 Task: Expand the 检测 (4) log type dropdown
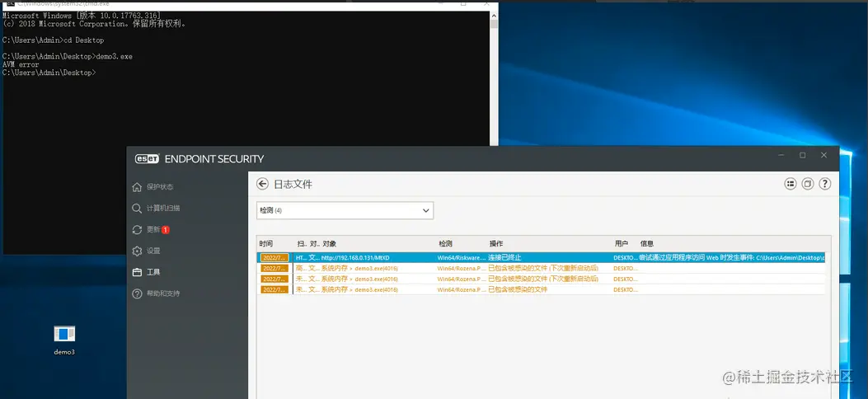point(345,210)
